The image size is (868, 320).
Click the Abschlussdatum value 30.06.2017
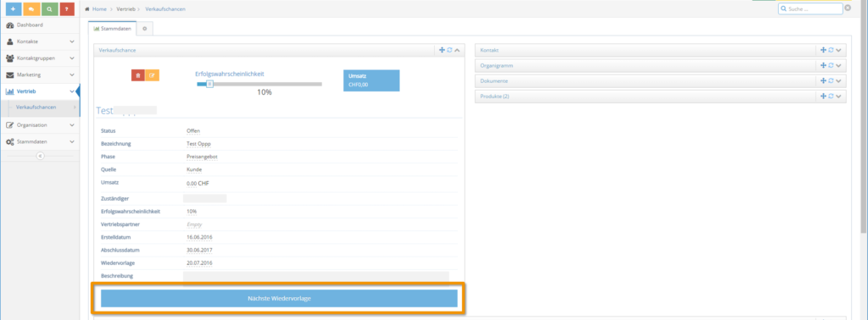click(x=199, y=250)
